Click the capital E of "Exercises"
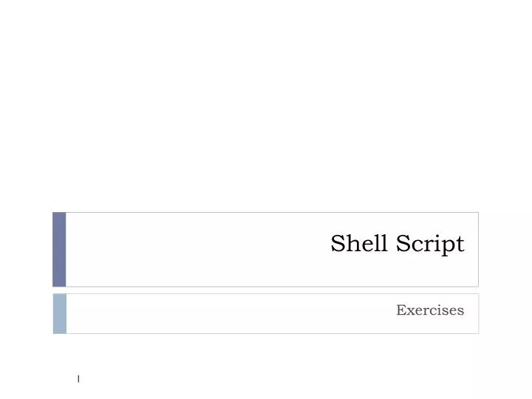532x399 pixels. pos(401,310)
